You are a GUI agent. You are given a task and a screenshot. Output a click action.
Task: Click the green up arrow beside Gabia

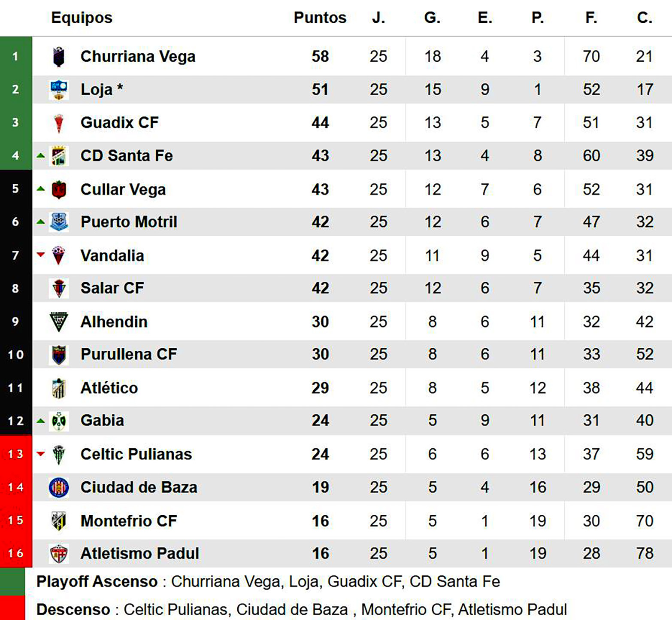[x=41, y=421]
